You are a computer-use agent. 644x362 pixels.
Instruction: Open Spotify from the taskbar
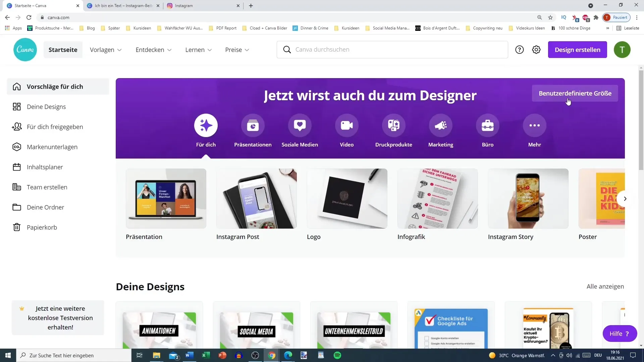point(337,355)
